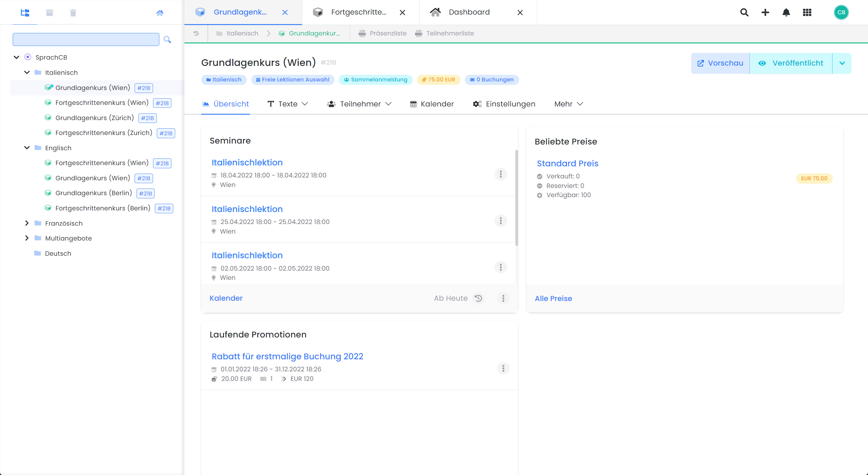Open the CB user avatar
Viewport: 868px width, 475px height.
[x=841, y=12]
